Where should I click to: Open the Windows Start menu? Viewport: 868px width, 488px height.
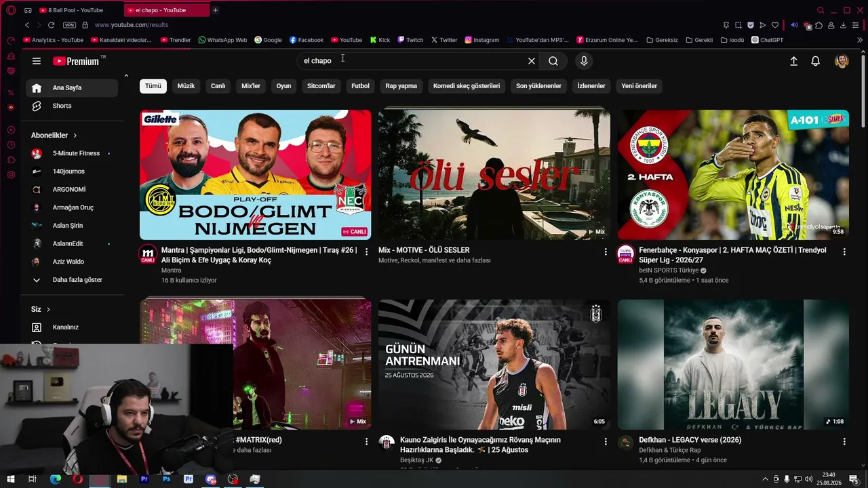(10, 479)
